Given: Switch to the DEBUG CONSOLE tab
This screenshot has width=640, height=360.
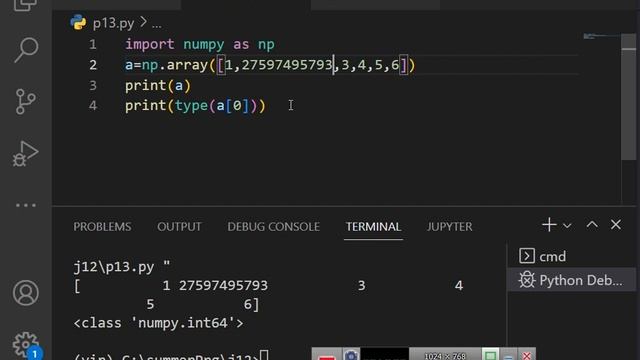Looking at the screenshot, I should click(x=273, y=227).
